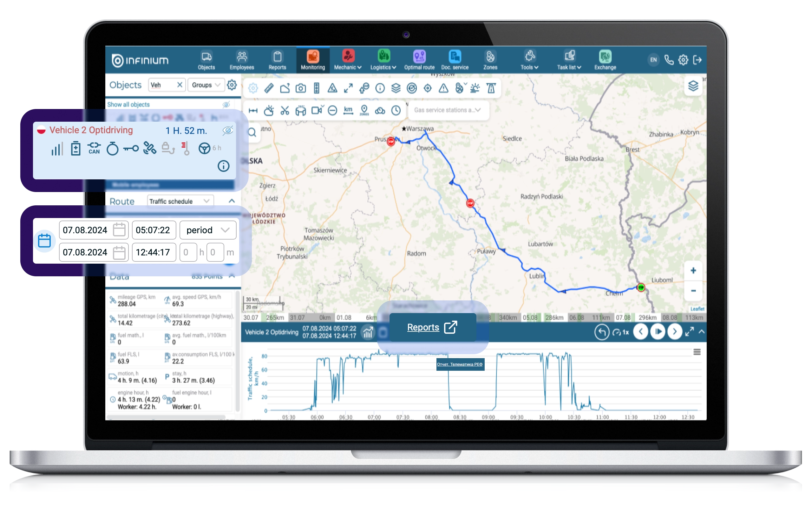
Task: Click the info icon on Vehicle 2 card
Action: point(224,166)
